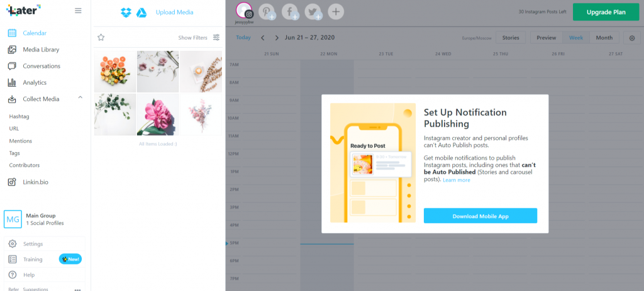Jump to Today in calendar

click(x=243, y=37)
